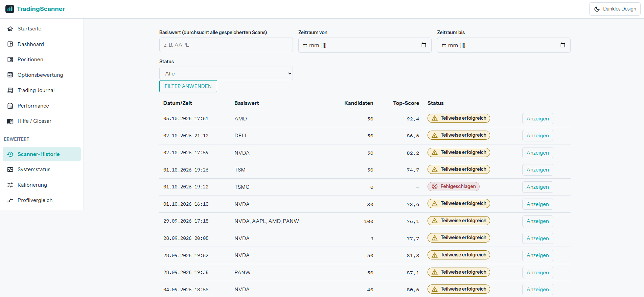Click the Fehlgeschlagen status badge
Viewport: 644px width, 297px height.
(453, 186)
